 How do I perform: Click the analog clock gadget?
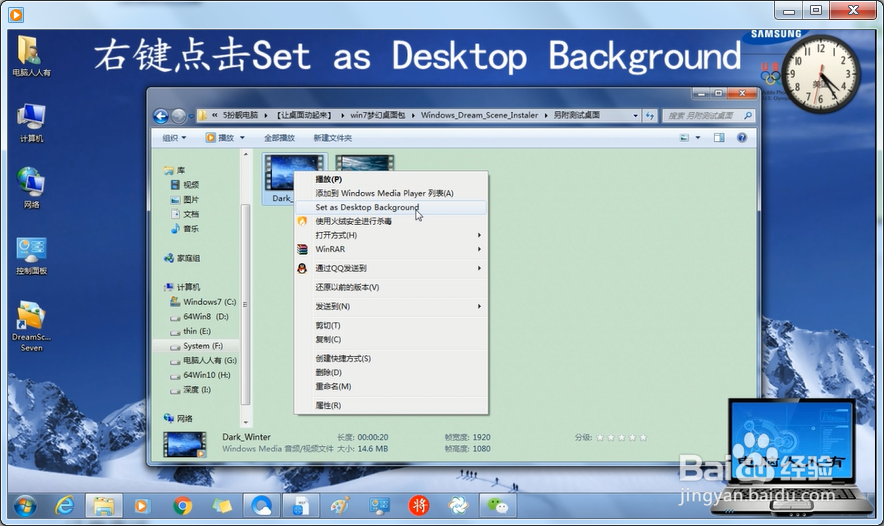(x=821, y=73)
